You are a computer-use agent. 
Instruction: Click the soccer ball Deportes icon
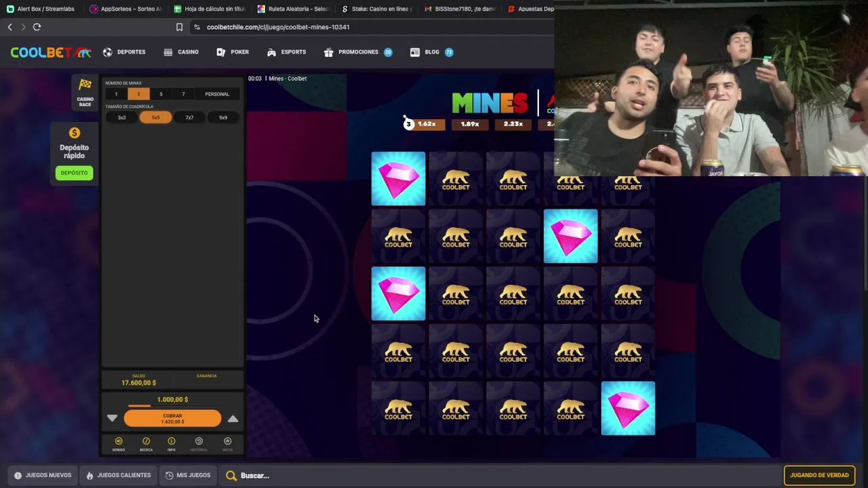coord(108,52)
